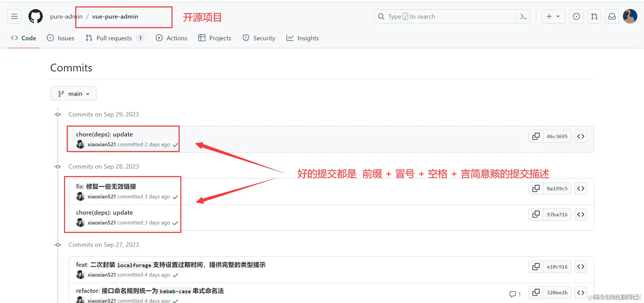Open xiaoxian521 author link on commit e10c916
Viewport: 644px width, 303px height.
102,275
